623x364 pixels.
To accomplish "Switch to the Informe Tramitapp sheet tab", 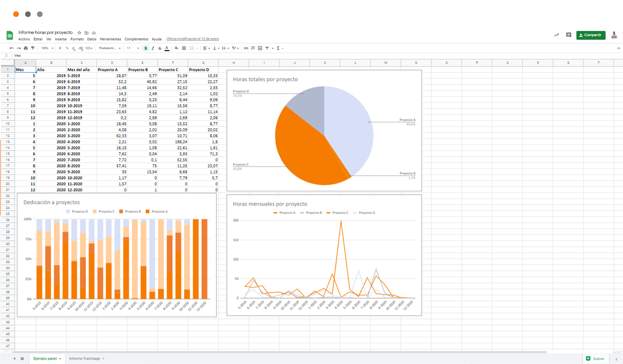I will pyautogui.click(x=85, y=358).
